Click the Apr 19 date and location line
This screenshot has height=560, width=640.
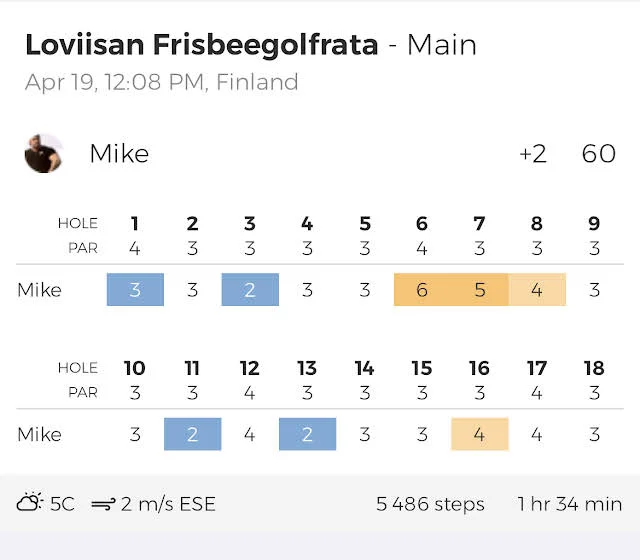click(x=161, y=82)
